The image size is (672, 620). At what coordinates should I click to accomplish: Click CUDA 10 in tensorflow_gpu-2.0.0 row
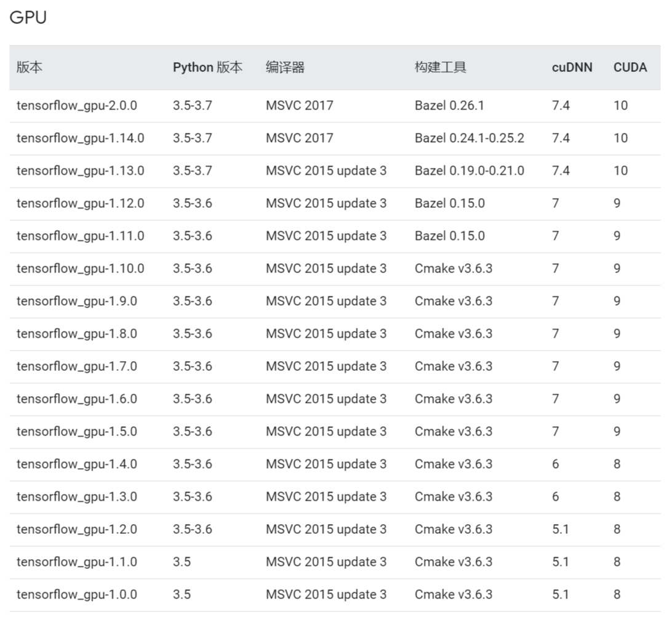click(620, 105)
